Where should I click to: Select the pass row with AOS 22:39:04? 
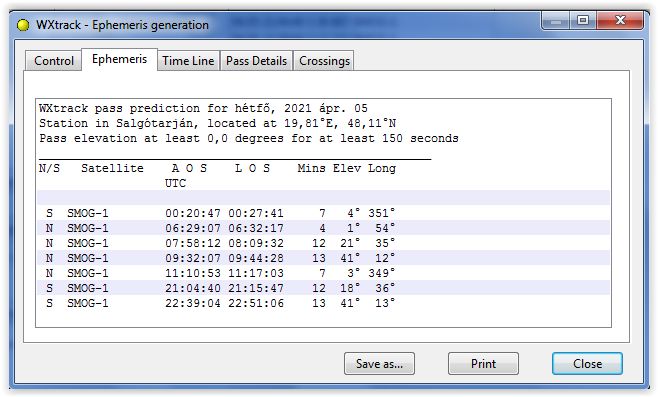coord(323,303)
